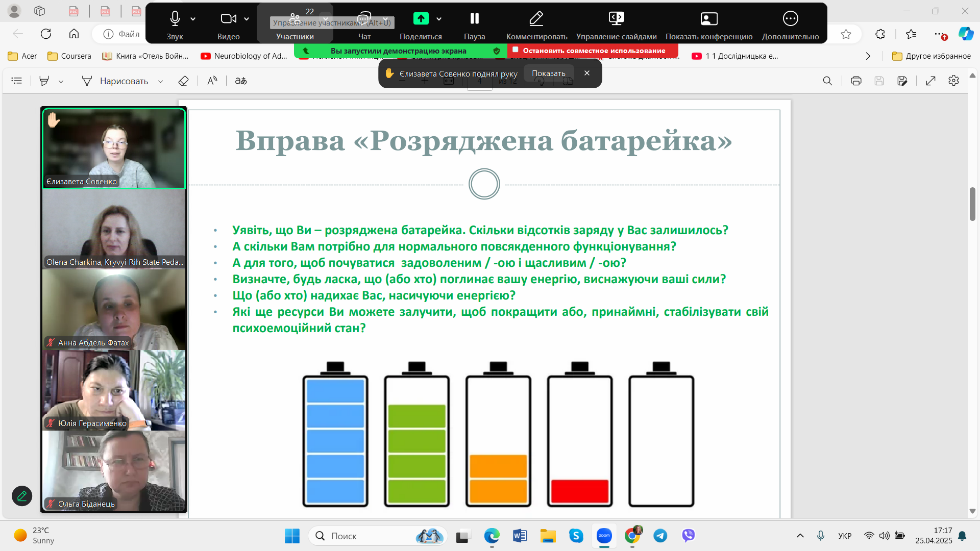This screenshot has height=551, width=980.
Task: Expand audio options arrow next to Звук
Action: tap(193, 19)
